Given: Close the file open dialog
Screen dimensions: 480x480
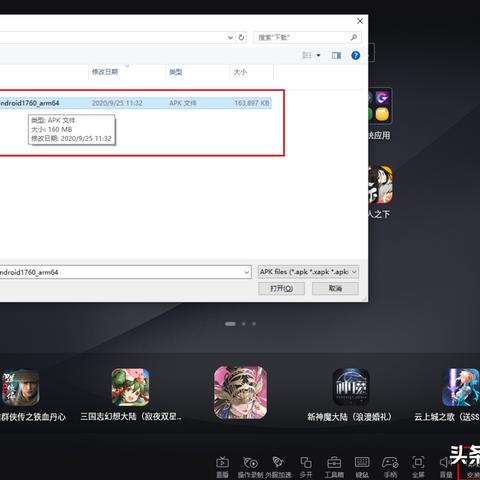Looking at the screenshot, I should tap(360, 21).
